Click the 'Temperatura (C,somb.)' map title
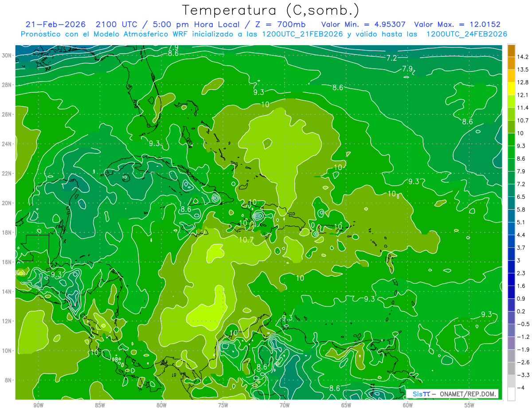 270,10
